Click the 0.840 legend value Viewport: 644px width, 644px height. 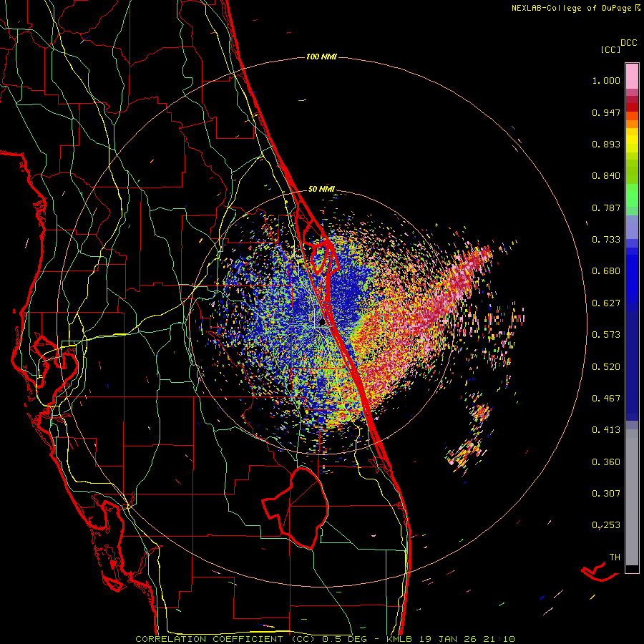tap(606, 176)
